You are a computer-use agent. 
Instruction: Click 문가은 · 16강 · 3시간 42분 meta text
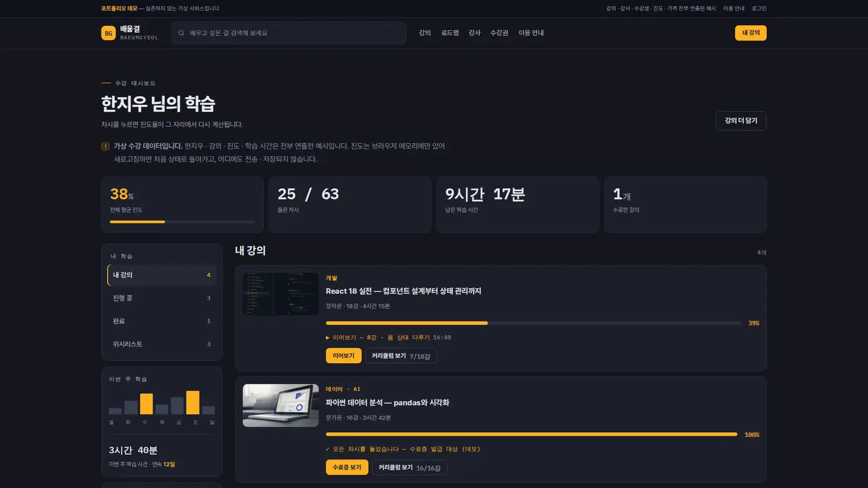click(x=359, y=418)
